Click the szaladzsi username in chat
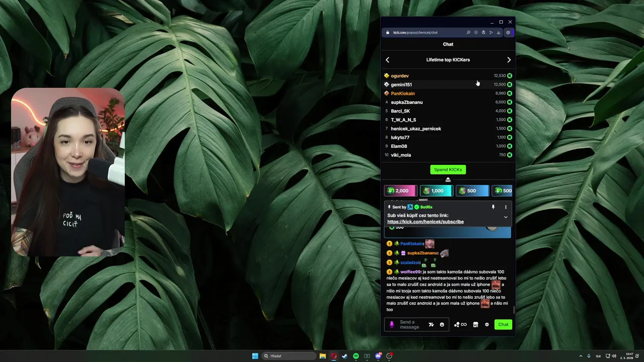The image size is (644, 362). tap(410, 262)
